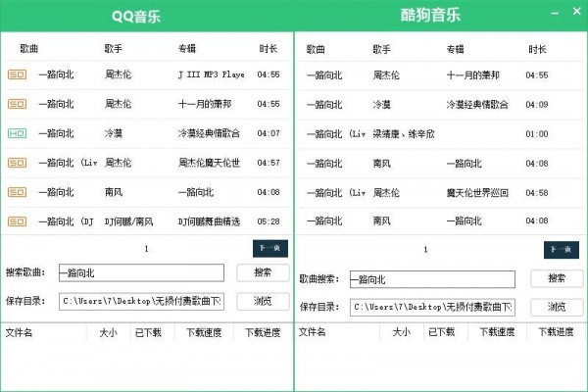The image size is (588, 392).
Task: Click 大小 header in 酷狗音乐 download list
Action: click(401, 331)
